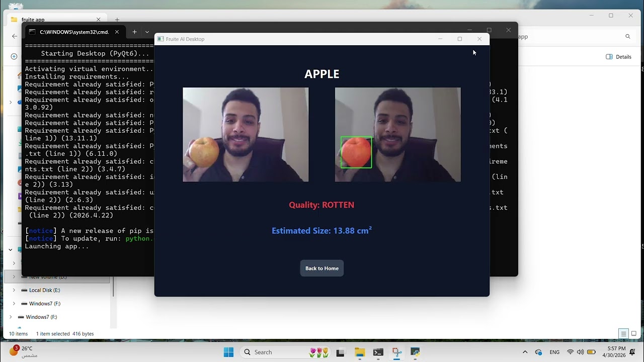The image size is (644, 362).
Task: Click the 10 items status text
Action: click(18, 334)
